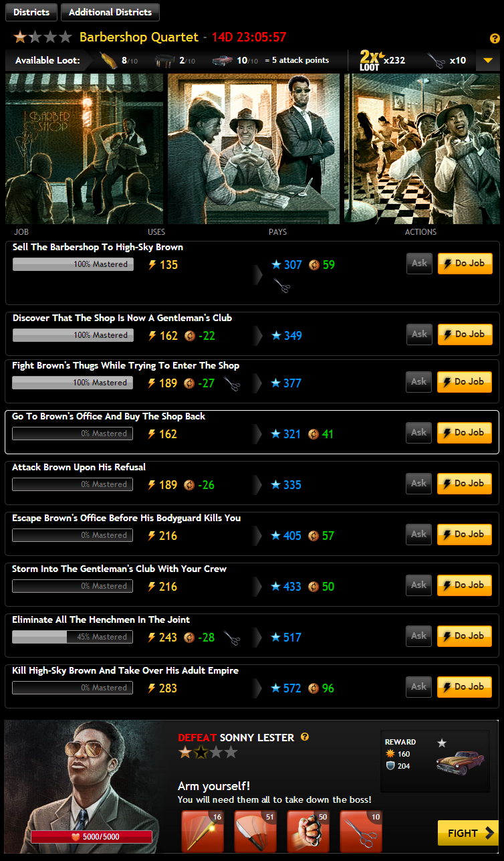Select the Go To Brown's Office job row
Image resolution: width=504 pixels, height=861 pixels.
(252, 432)
